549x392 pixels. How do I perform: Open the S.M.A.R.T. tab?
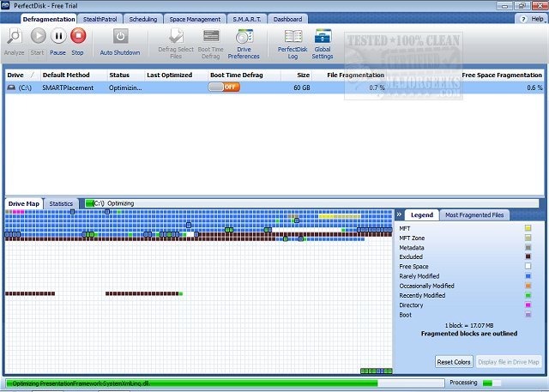[x=246, y=18]
